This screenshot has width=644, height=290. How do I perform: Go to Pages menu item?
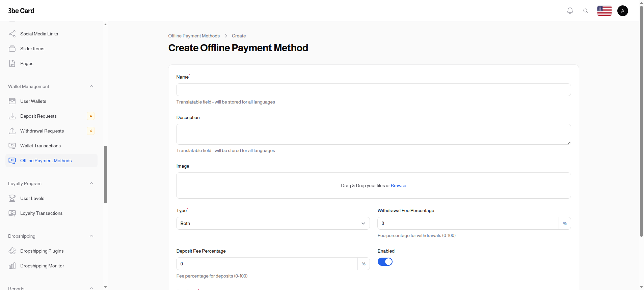point(51,63)
